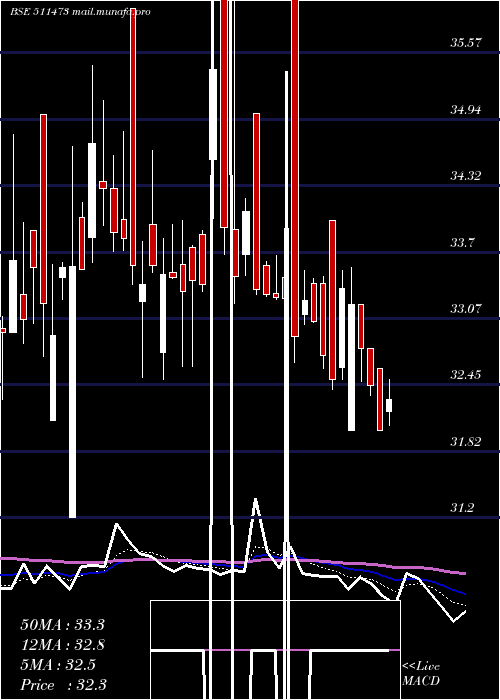Click the 34.94 price axis label

[466, 109]
